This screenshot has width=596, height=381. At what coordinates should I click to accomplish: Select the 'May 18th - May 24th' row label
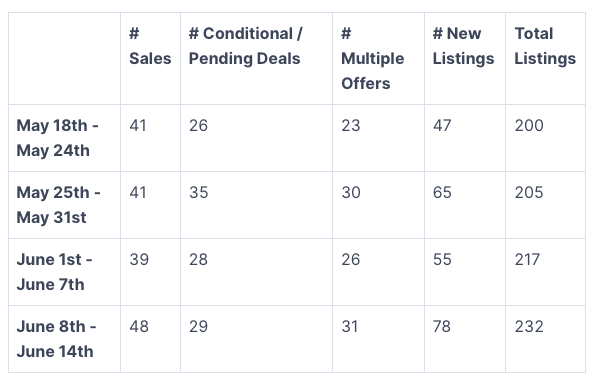57,138
